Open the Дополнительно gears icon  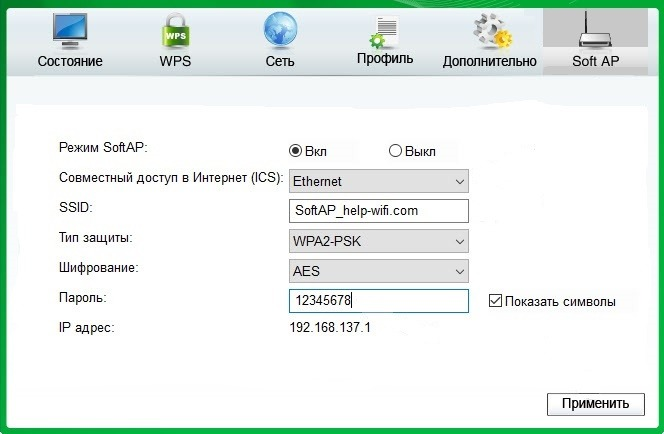point(492,30)
